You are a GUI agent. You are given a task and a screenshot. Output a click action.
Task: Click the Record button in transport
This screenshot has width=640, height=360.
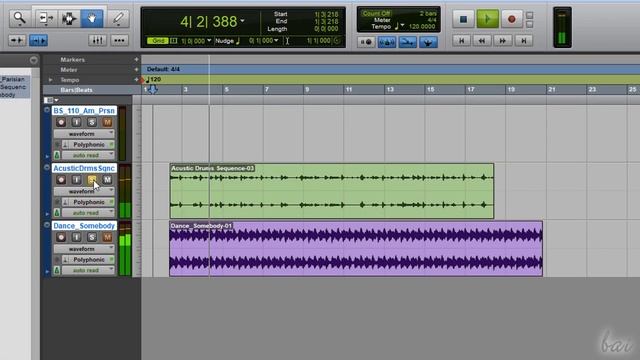(511, 19)
